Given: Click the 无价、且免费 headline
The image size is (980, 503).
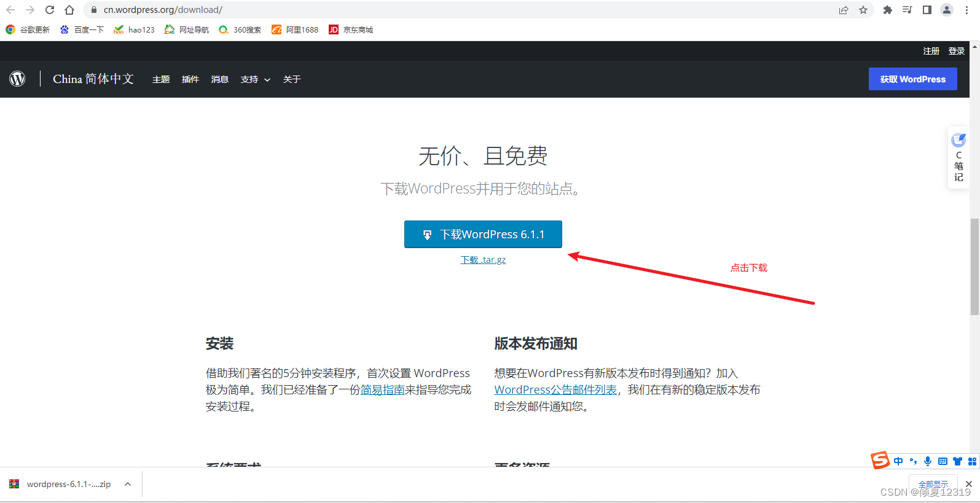Looking at the screenshot, I should click(483, 156).
